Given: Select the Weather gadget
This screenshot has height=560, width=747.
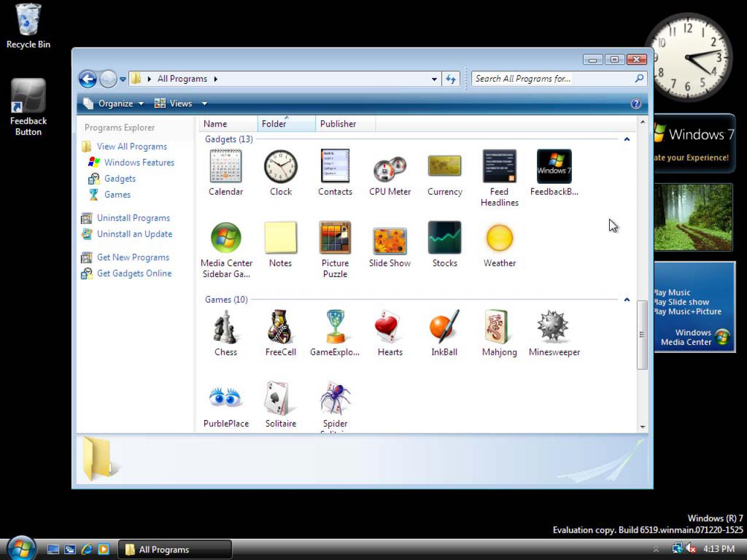Looking at the screenshot, I should tap(500, 244).
